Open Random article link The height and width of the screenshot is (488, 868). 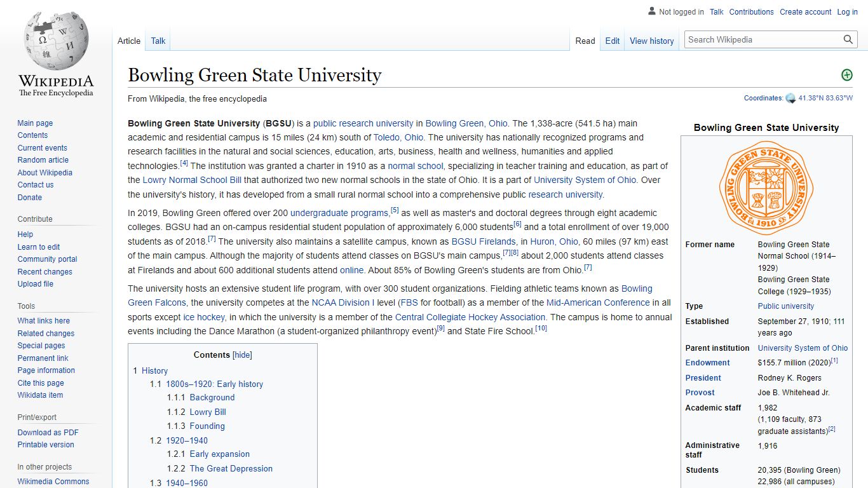(x=43, y=160)
